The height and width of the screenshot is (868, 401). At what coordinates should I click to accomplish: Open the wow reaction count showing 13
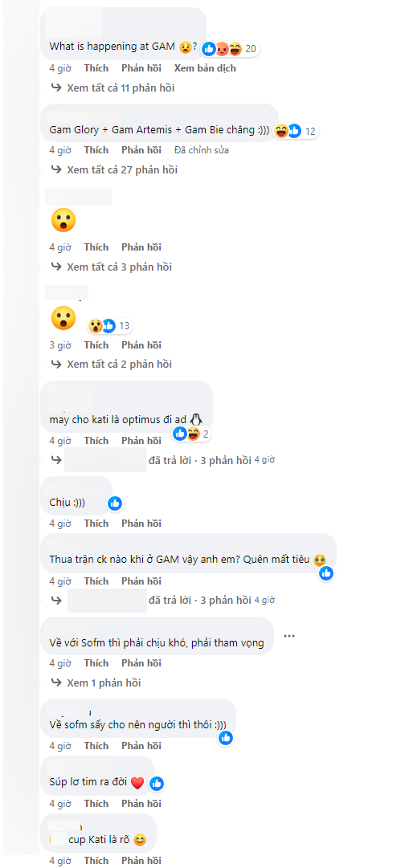[109, 325]
